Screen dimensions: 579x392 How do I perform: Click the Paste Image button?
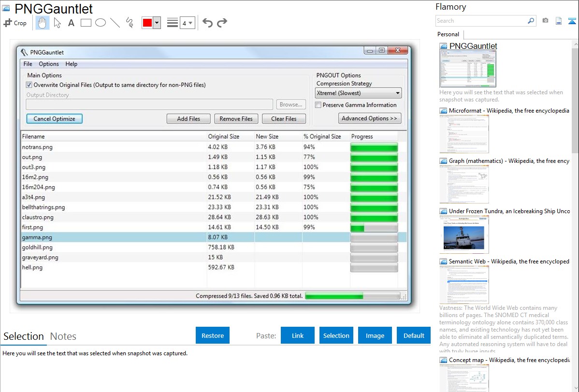coord(375,335)
